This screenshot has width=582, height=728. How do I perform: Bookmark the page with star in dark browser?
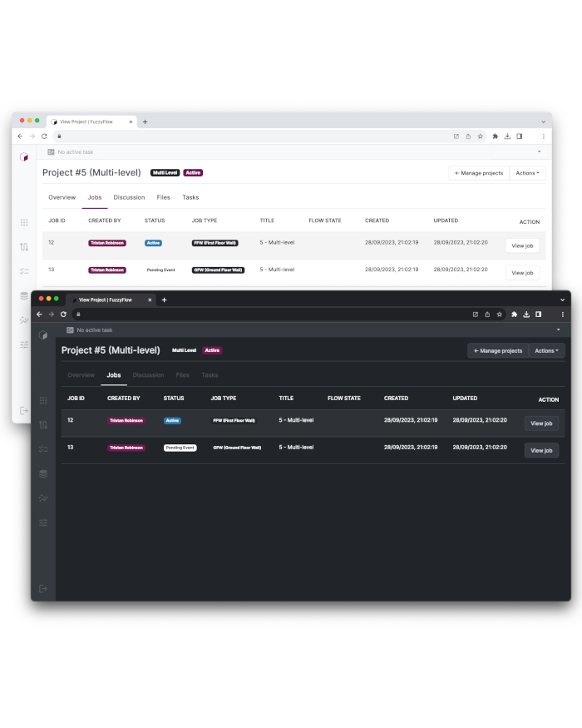click(x=499, y=314)
